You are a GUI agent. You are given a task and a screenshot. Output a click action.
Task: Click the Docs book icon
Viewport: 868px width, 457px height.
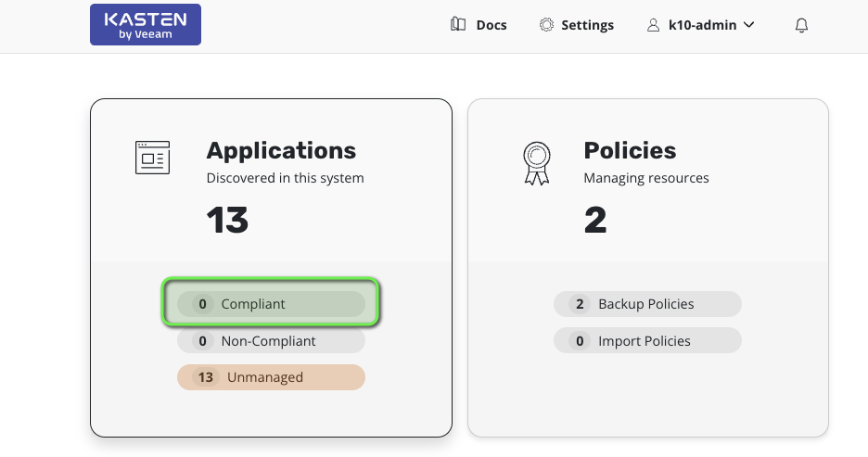[458, 25]
